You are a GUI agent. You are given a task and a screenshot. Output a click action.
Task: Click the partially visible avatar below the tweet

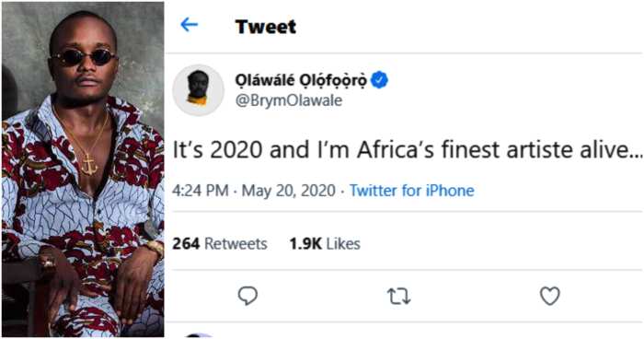click(x=199, y=335)
